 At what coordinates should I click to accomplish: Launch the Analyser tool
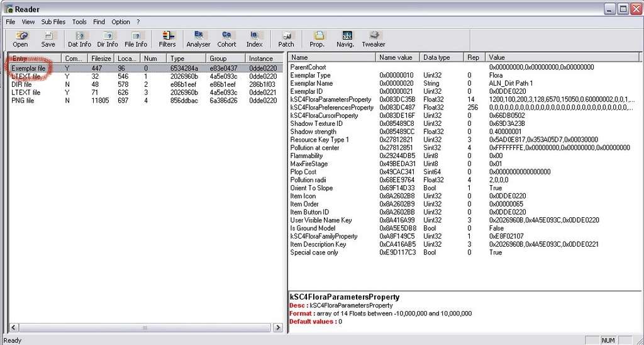click(x=198, y=39)
